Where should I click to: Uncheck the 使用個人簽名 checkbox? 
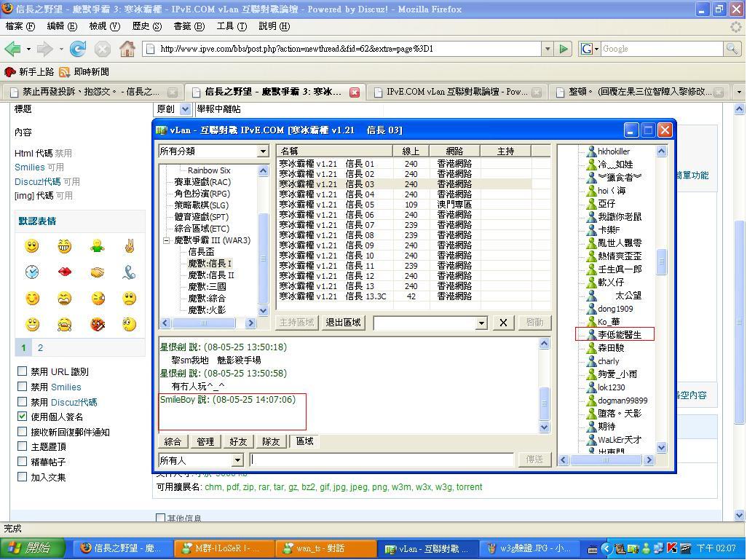pyautogui.click(x=22, y=417)
